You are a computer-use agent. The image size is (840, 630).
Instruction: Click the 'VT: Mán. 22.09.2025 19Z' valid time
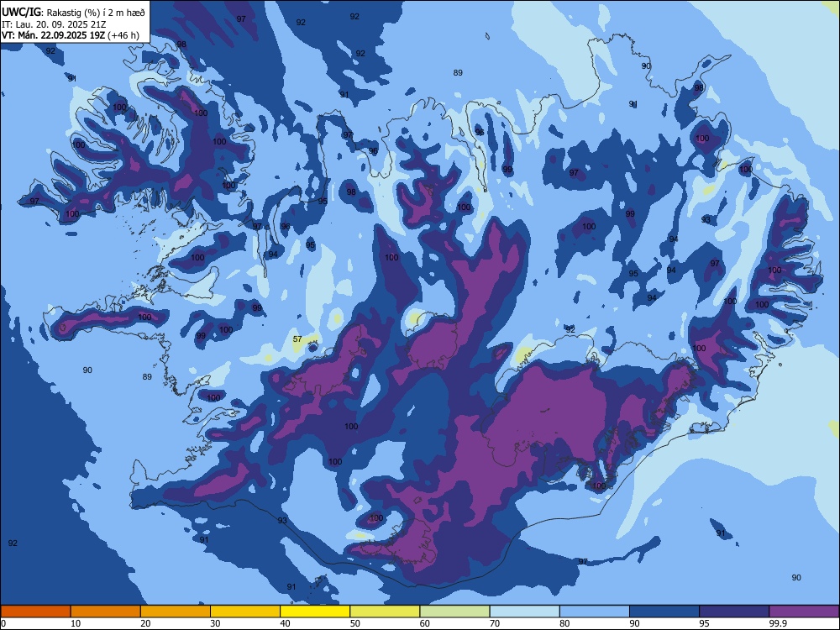pyautogui.click(x=54, y=35)
